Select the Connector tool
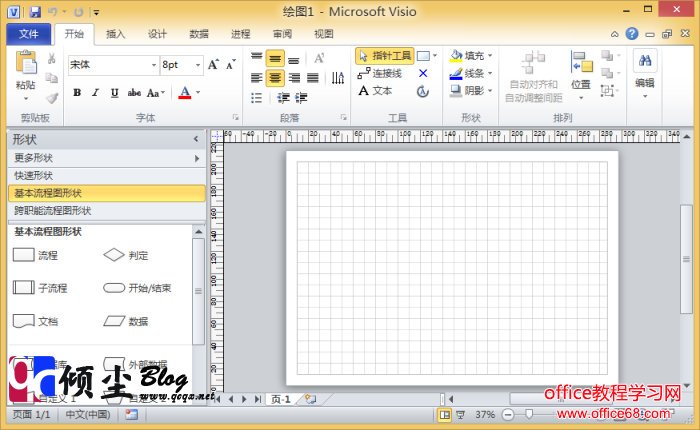The image size is (700, 430). pyautogui.click(x=379, y=73)
